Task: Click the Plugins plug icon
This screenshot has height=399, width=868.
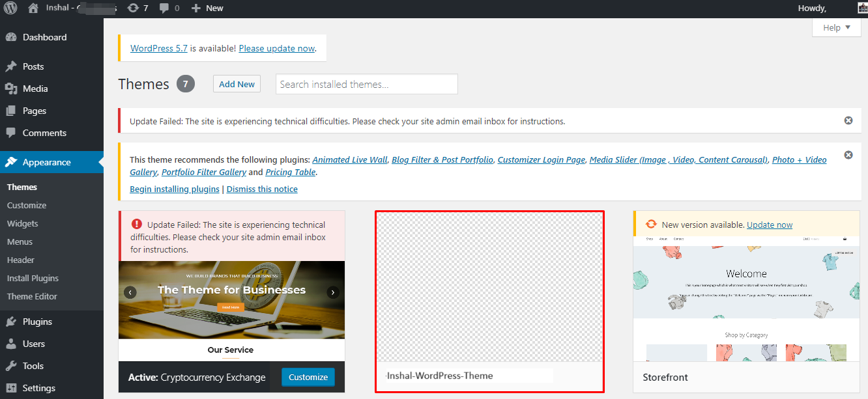Action: 11,322
